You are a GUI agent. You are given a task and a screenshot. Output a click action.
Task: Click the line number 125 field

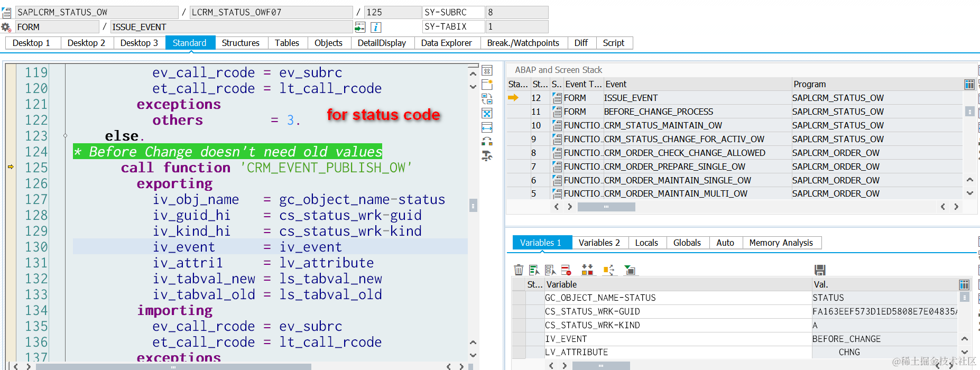click(x=393, y=12)
